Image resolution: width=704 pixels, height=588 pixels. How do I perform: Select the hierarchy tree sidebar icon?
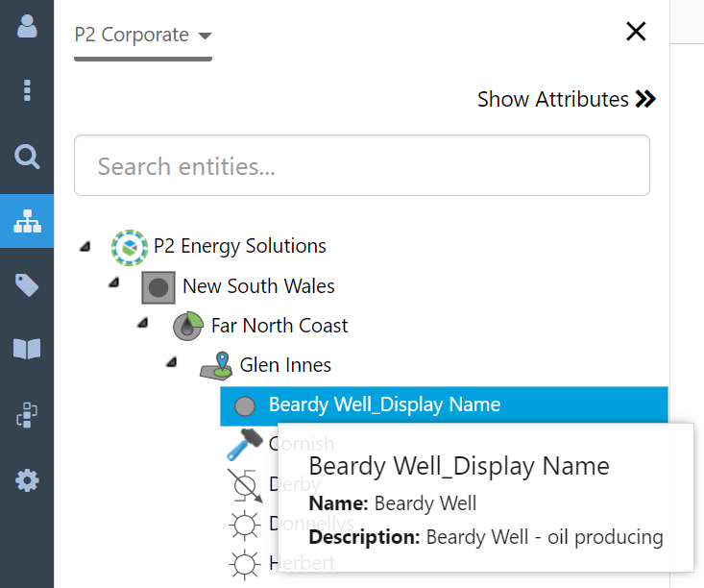point(27,221)
